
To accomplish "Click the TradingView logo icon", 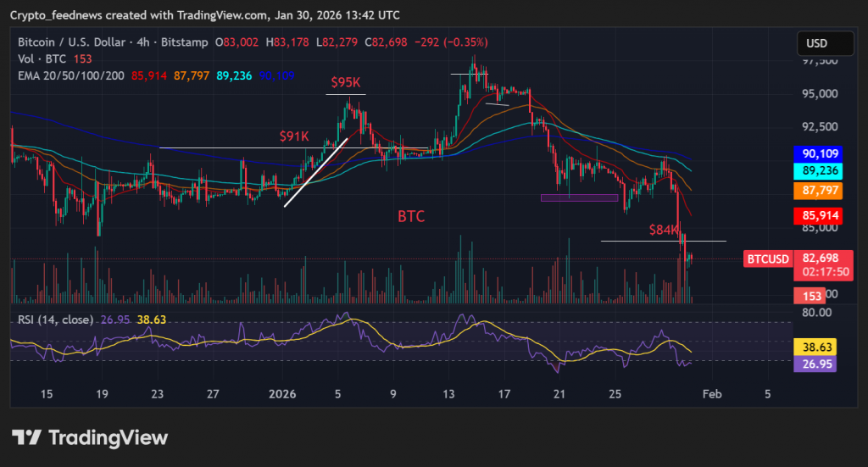I will tap(27, 437).
